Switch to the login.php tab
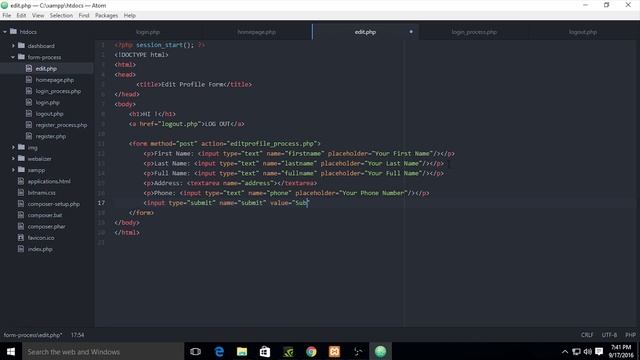The height and width of the screenshot is (360, 640). pyautogui.click(x=148, y=32)
